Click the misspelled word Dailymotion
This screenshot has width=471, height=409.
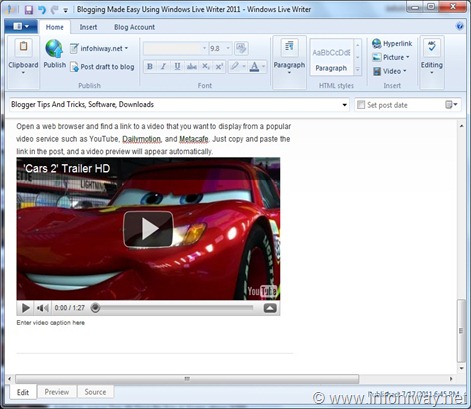[x=141, y=139]
